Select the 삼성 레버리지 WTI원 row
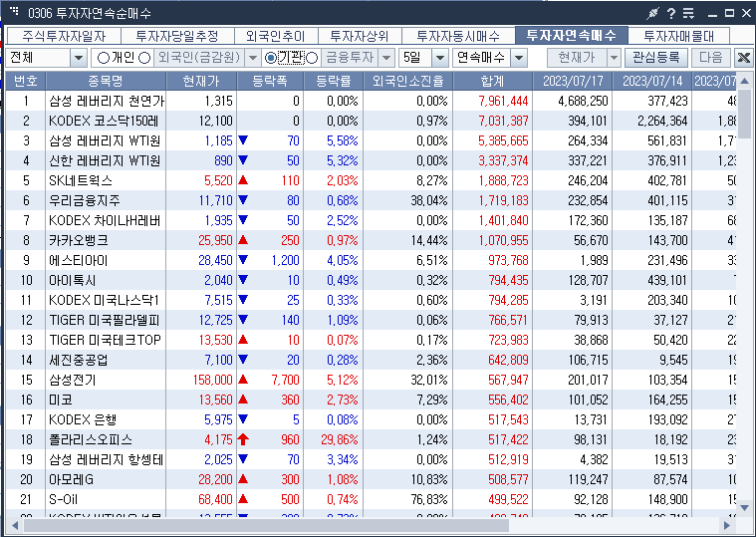This screenshot has height=537, width=756. pos(371,140)
